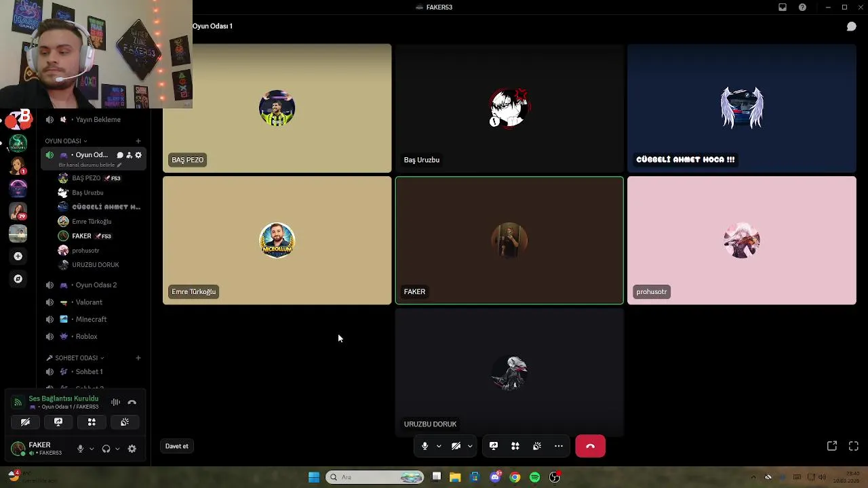Image resolution: width=868 pixels, height=488 pixels.
Task: Expand output device arrow in user panel
Action: click(117, 449)
